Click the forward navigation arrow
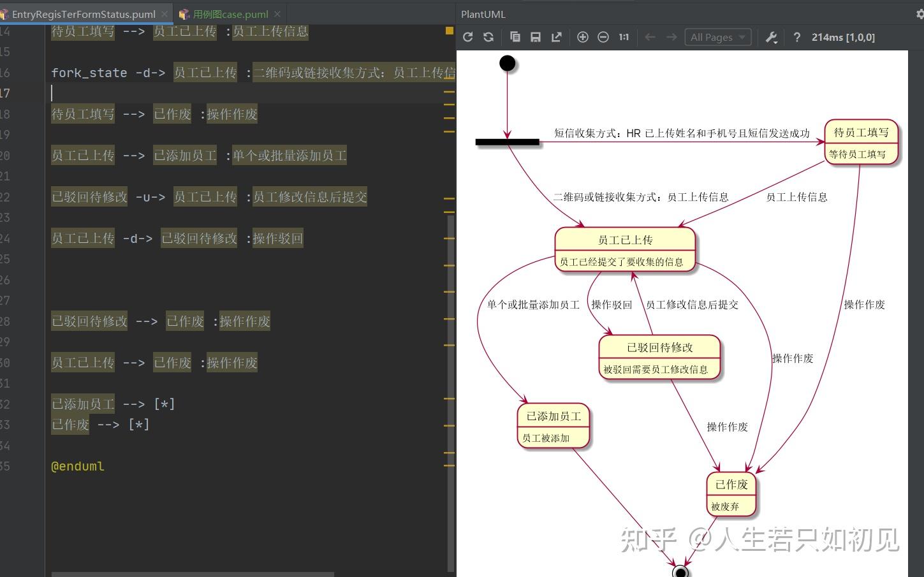Image resolution: width=924 pixels, height=577 pixels. (671, 37)
